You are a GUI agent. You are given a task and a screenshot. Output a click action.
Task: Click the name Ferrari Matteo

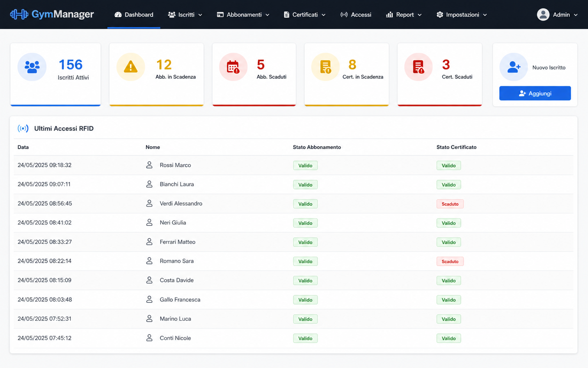(x=178, y=241)
